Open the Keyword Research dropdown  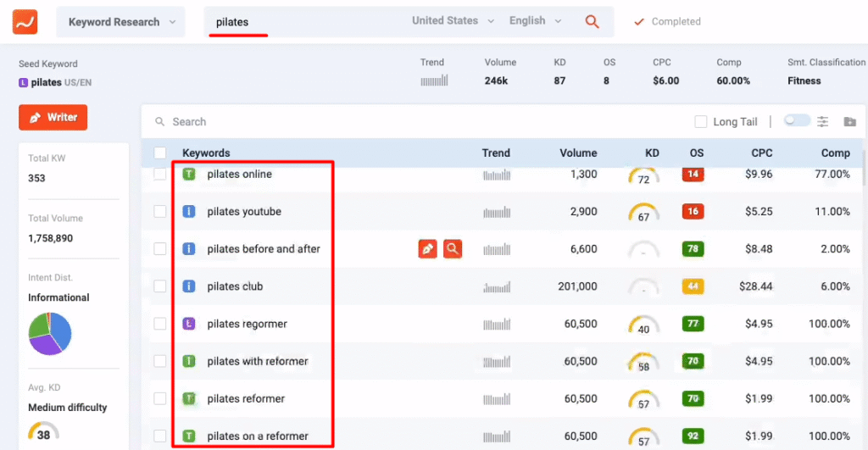121,22
